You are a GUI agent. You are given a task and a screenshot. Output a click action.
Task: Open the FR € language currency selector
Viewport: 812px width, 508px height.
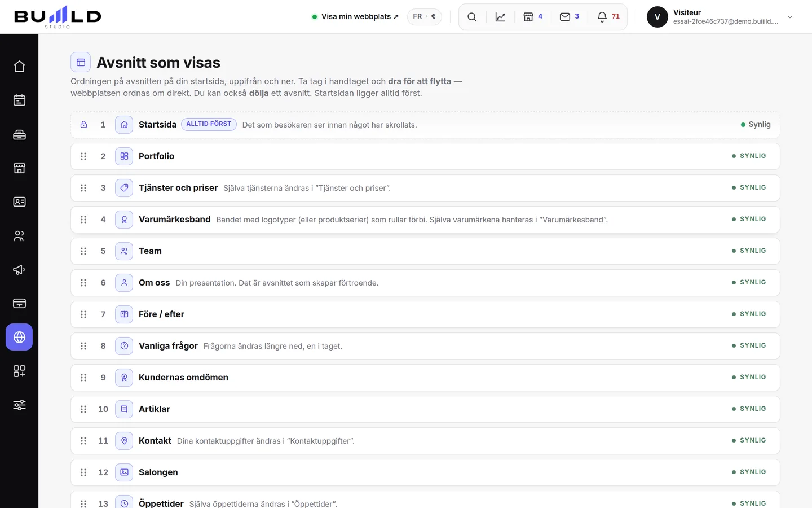point(425,16)
